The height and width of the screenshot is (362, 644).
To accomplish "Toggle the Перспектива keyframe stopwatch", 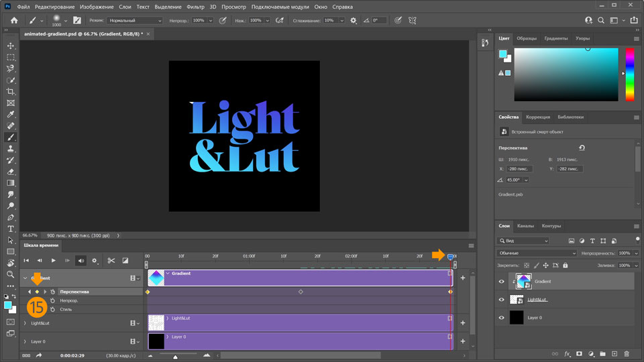I will point(52,292).
